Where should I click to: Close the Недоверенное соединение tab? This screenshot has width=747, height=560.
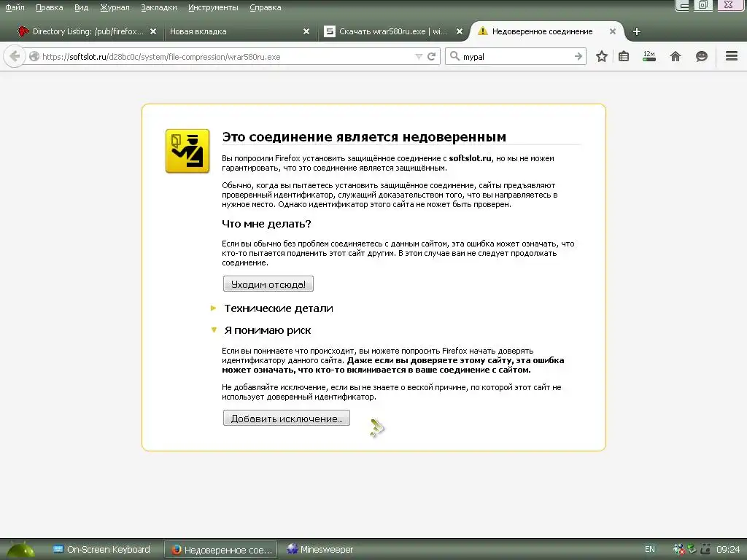click(x=613, y=31)
